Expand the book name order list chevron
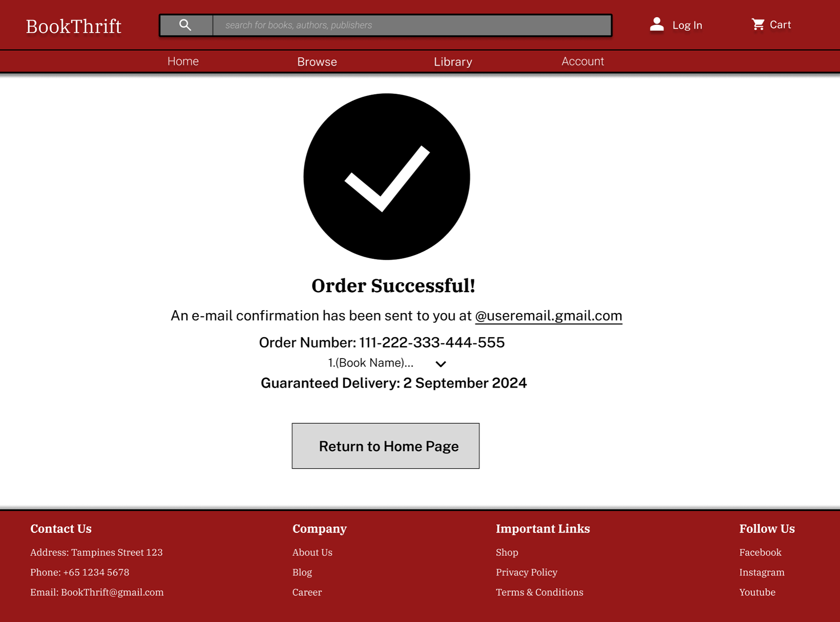Image resolution: width=840 pixels, height=622 pixels. click(x=441, y=364)
